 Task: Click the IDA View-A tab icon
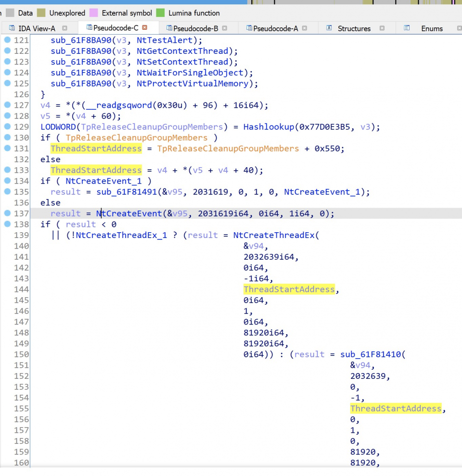pos(12,28)
